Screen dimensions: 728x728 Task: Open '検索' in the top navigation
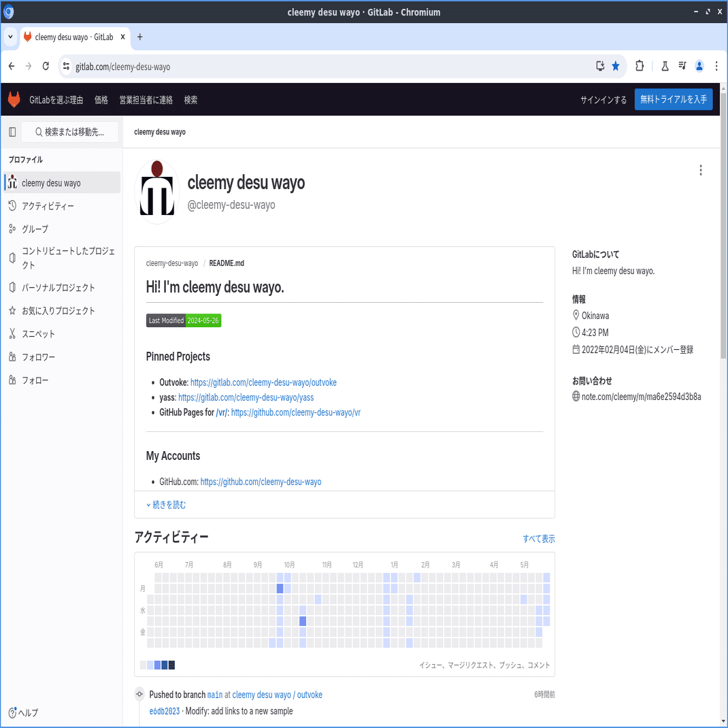click(191, 100)
